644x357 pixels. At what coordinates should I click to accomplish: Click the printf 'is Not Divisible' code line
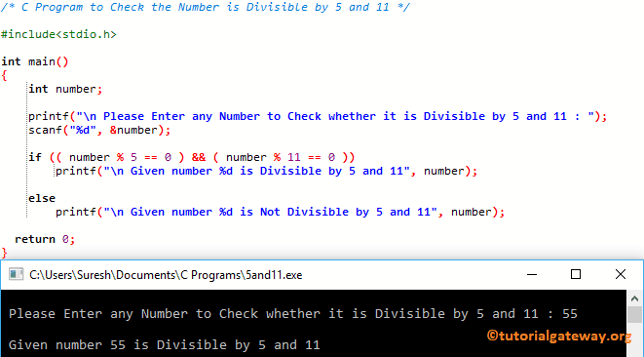click(281, 212)
